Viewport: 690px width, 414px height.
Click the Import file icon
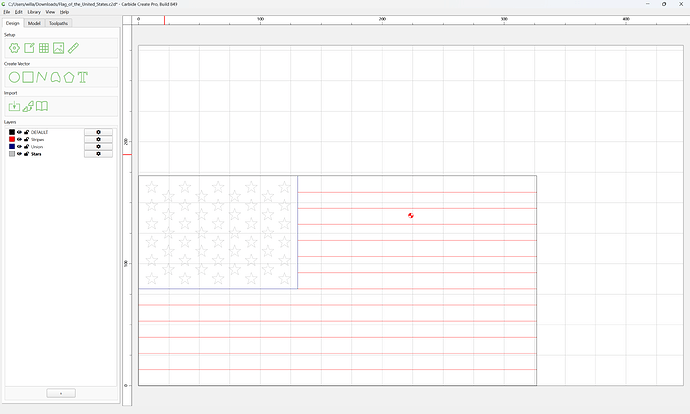15,106
